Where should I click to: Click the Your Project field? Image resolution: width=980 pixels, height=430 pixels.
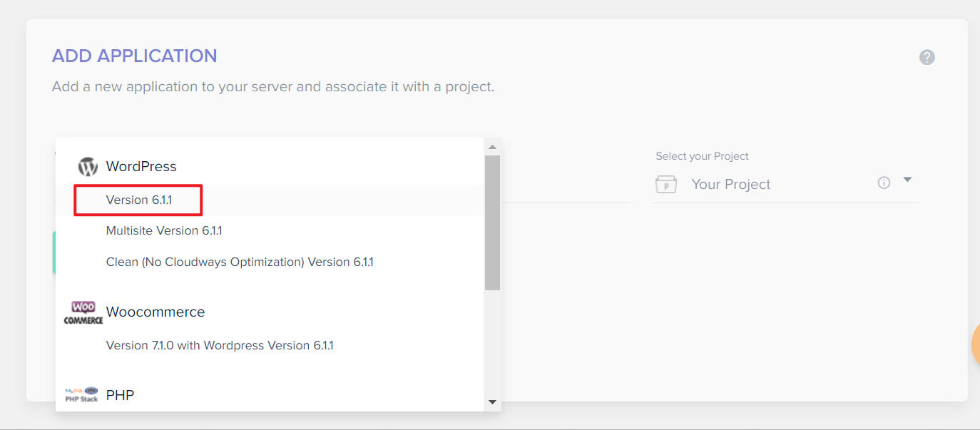tap(785, 184)
